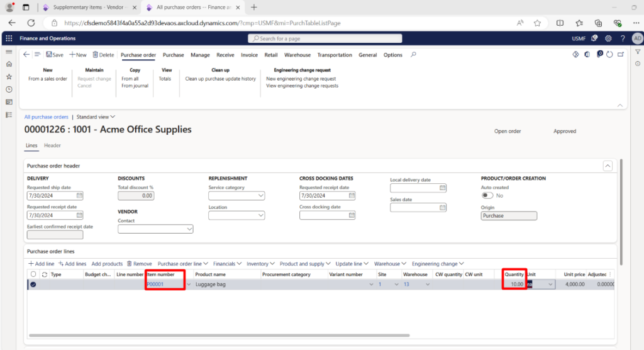Image resolution: width=644 pixels, height=350 pixels.
Task: Click the Search for a page box
Action: point(325,38)
